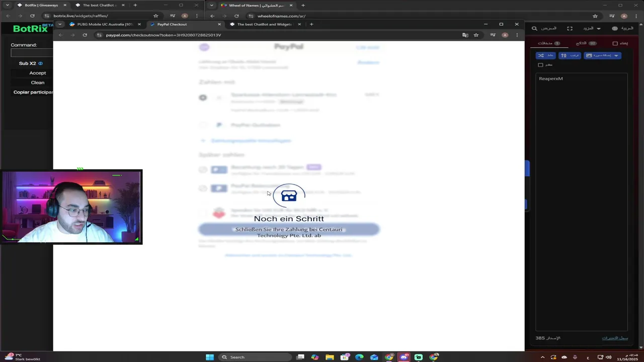Open Microsoft Edge from the taskbar
The width and height of the screenshot is (644, 362).
click(359, 357)
